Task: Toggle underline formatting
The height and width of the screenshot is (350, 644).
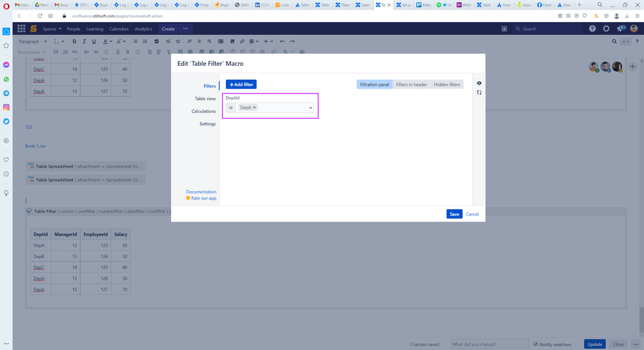Action: click(94, 41)
